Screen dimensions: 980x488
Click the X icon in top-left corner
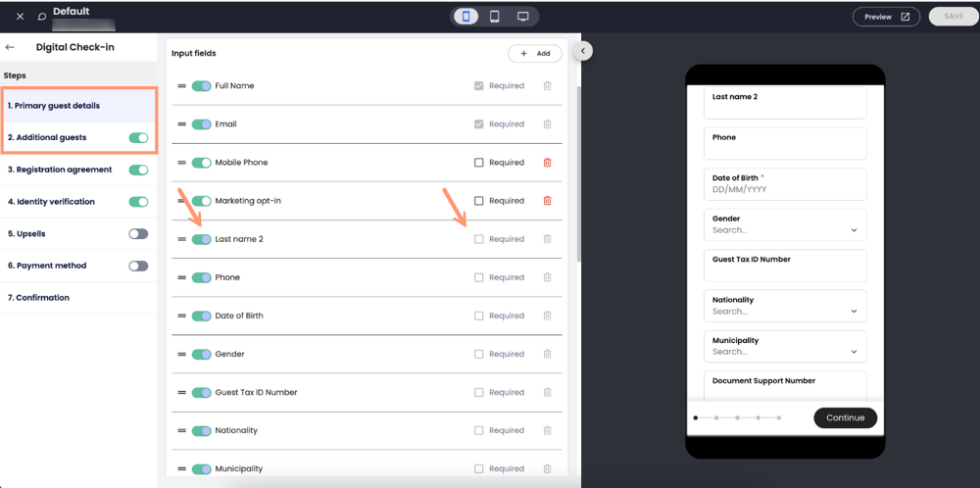(x=20, y=17)
